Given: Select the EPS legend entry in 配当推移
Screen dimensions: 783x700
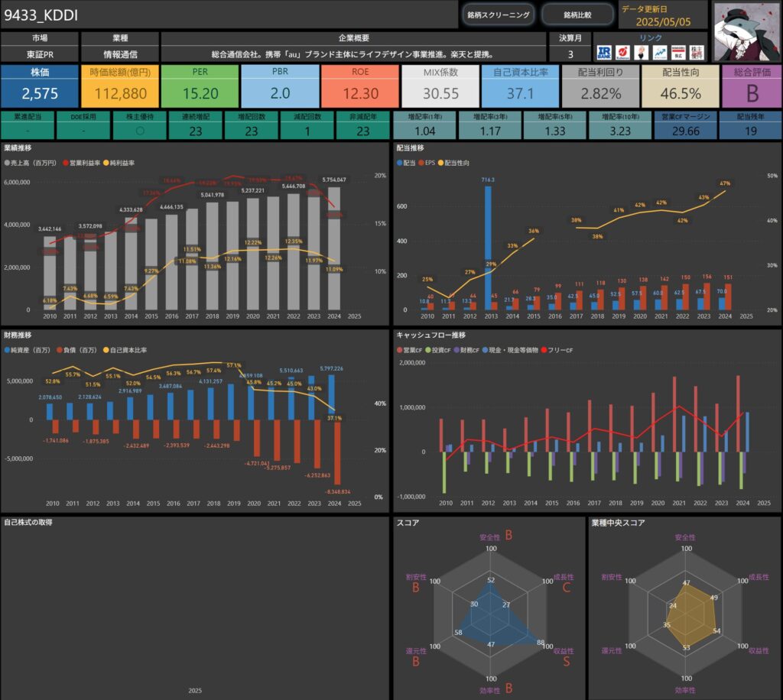Looking at the screenshot, I should coord(427,163).
